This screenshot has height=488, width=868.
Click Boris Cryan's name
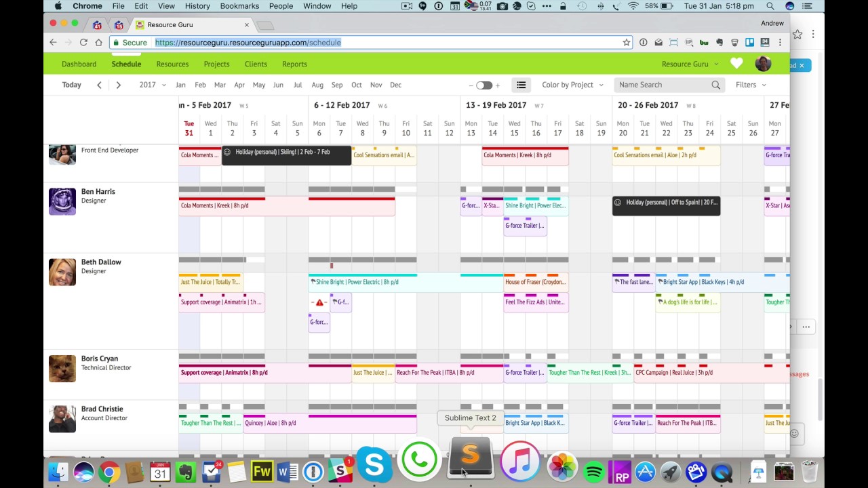click(100, 359)
